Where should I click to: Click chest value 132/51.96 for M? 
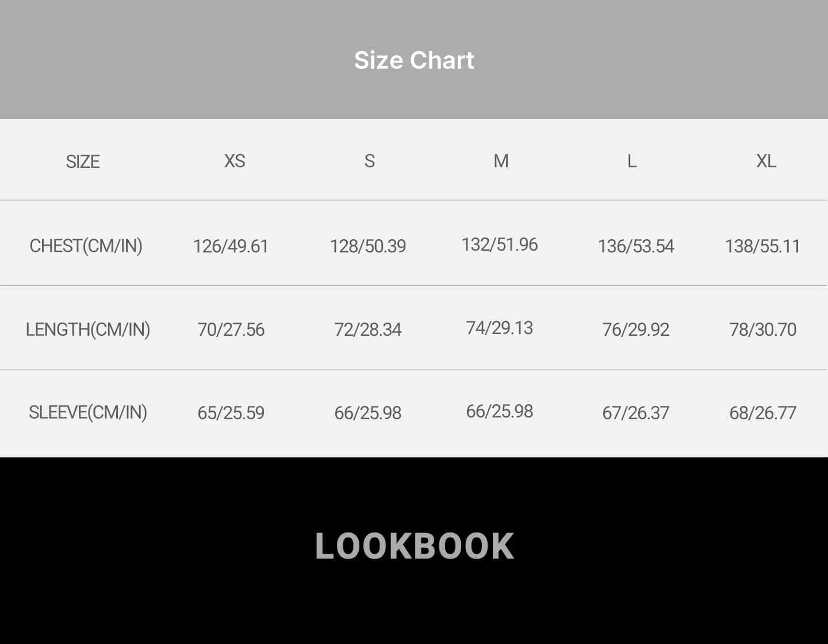click(500, 244)
